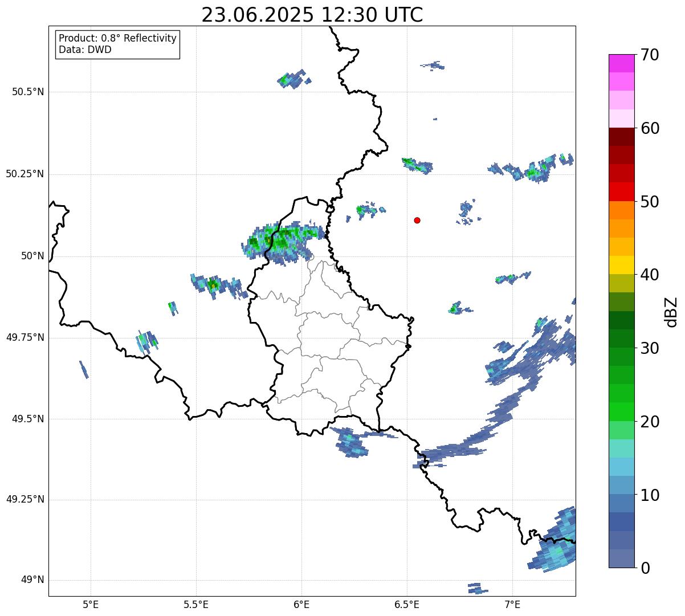Click the longitude label 7°E
685x616 pixels.
(x=512, y=604)
